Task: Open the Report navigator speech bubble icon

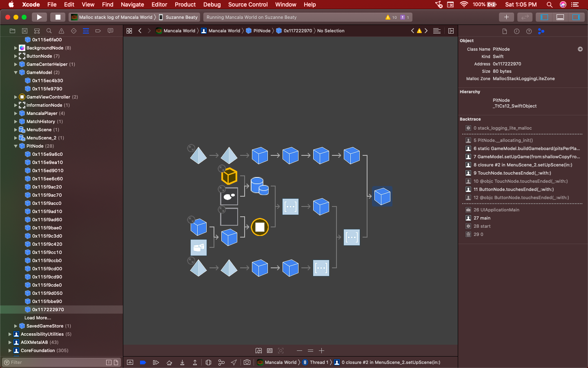Action: coord(110,31)
